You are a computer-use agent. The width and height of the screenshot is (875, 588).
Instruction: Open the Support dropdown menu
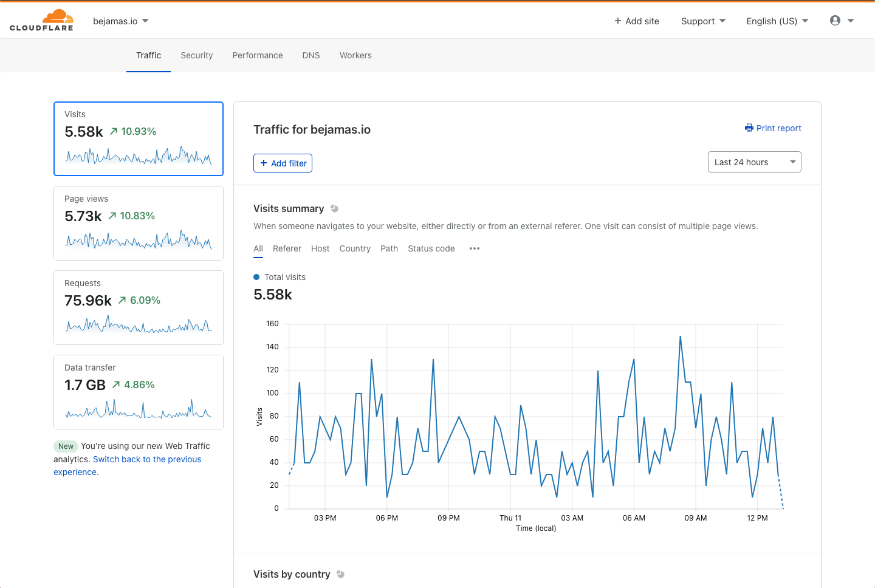click(703, 21)
